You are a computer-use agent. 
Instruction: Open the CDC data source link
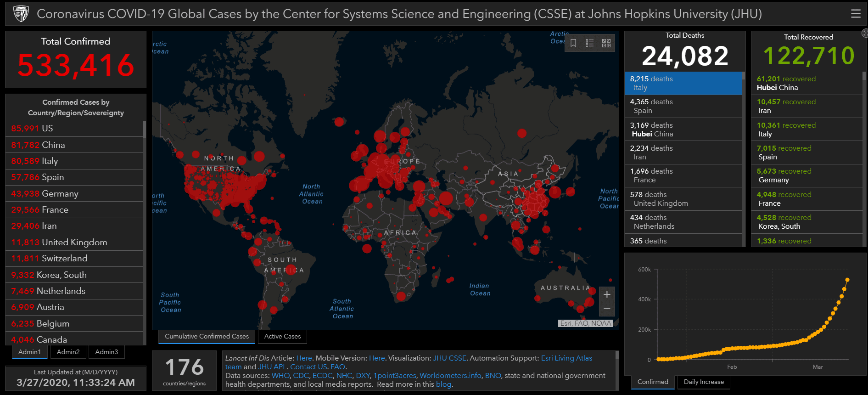pyautogui.click(x=301, y=376)
